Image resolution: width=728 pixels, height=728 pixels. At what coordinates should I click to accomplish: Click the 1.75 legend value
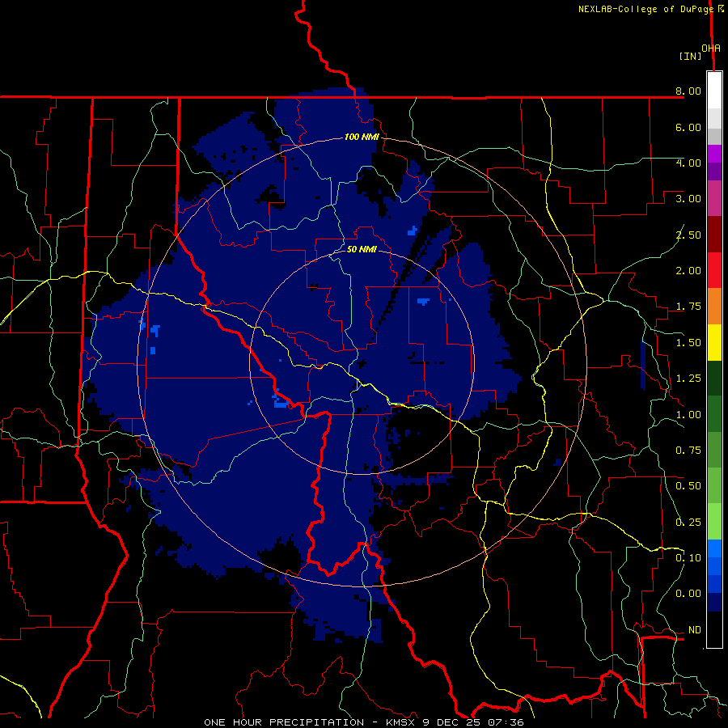coord(688,307)
